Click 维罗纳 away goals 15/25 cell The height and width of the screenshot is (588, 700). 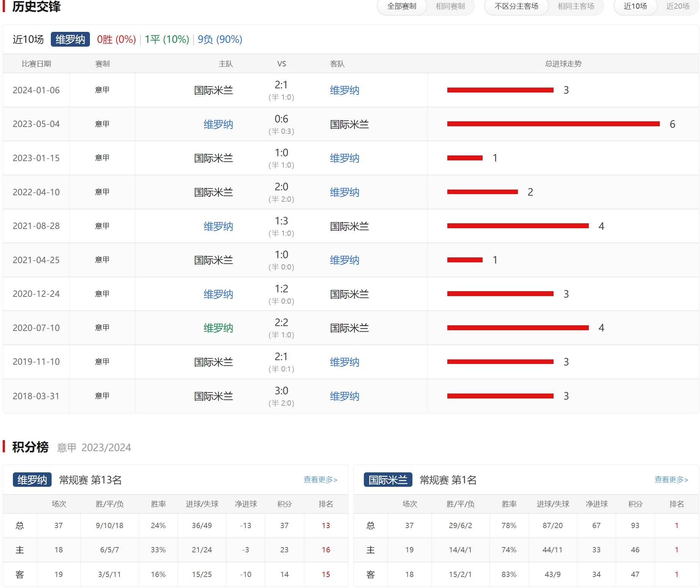coord(202,574)
